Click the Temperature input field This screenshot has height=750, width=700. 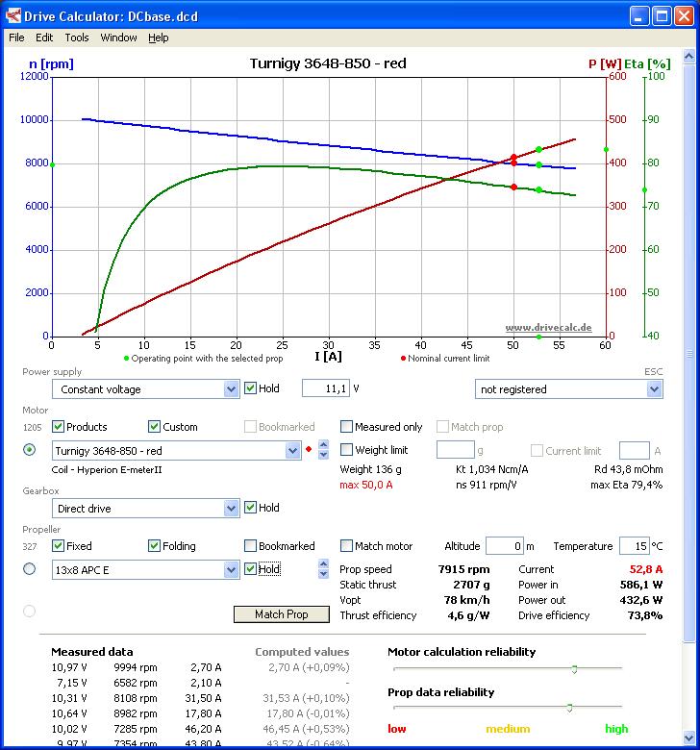pyautogui.click(x=635, y=546)
